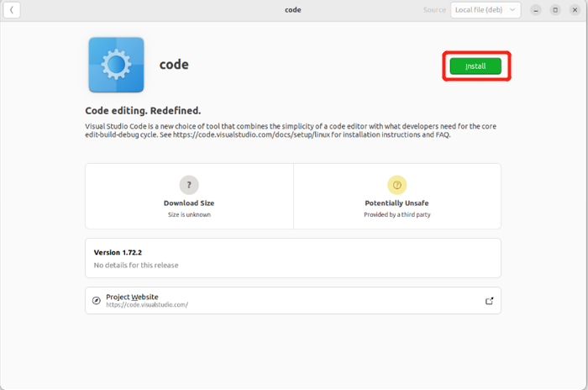Click the external link icon for Project Website
This screenshot has height=390, width=588.
click(489, 301)
